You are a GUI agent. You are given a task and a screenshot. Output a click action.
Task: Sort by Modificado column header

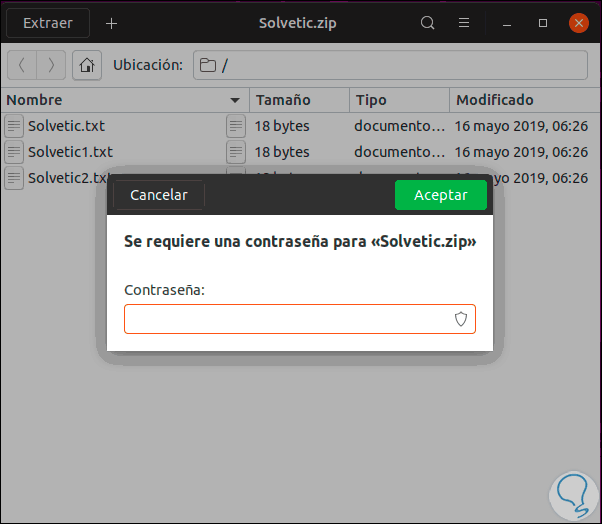pos(525,100)
